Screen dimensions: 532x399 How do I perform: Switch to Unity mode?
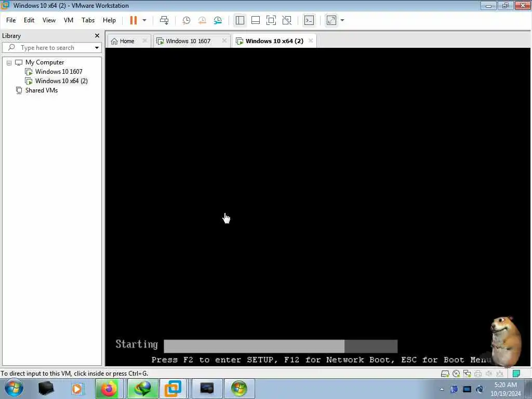287,20
